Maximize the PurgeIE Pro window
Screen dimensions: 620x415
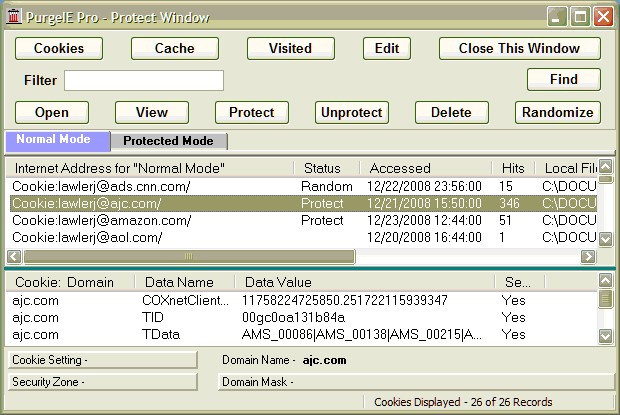coord(580,17)
